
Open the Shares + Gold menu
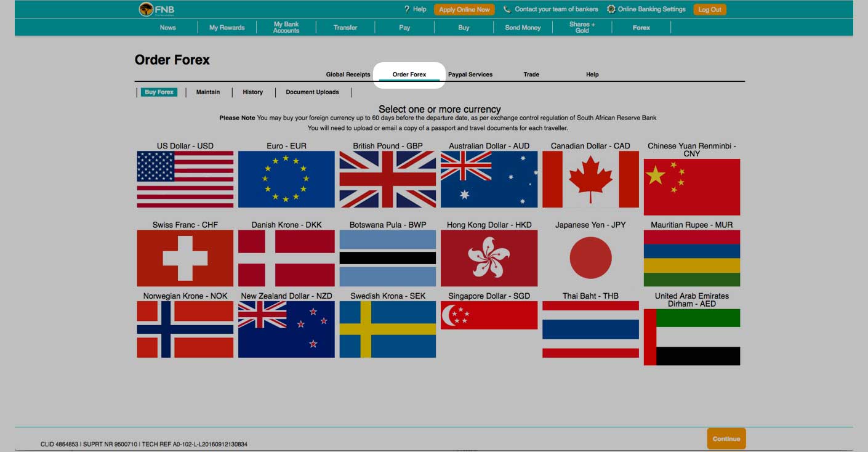coord(582,27)
